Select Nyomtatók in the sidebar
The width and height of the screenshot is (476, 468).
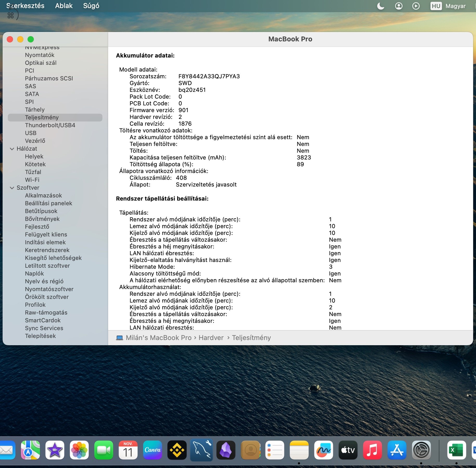pos(40,55)
